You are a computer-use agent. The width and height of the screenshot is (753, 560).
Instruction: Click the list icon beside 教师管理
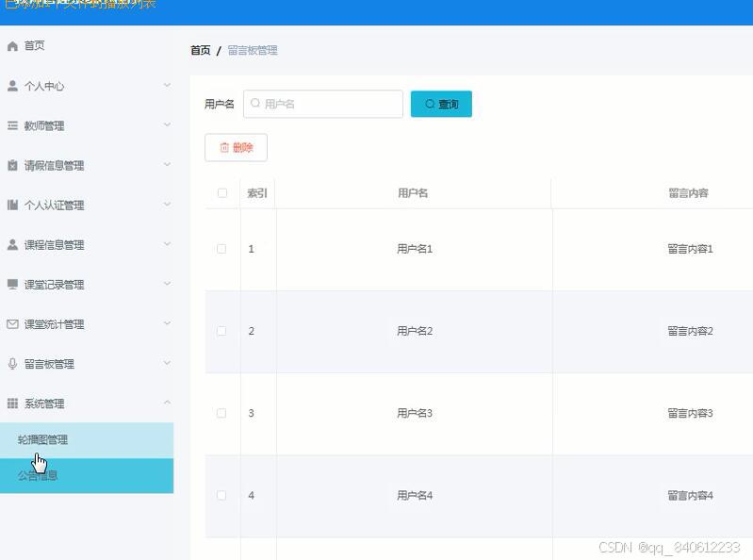click(x=12, y=125)
